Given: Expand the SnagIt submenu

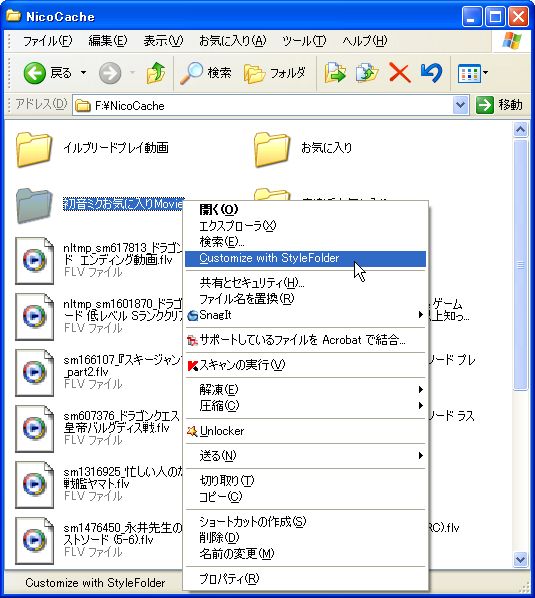Looking at the screenshot, I should coord(305,315).
